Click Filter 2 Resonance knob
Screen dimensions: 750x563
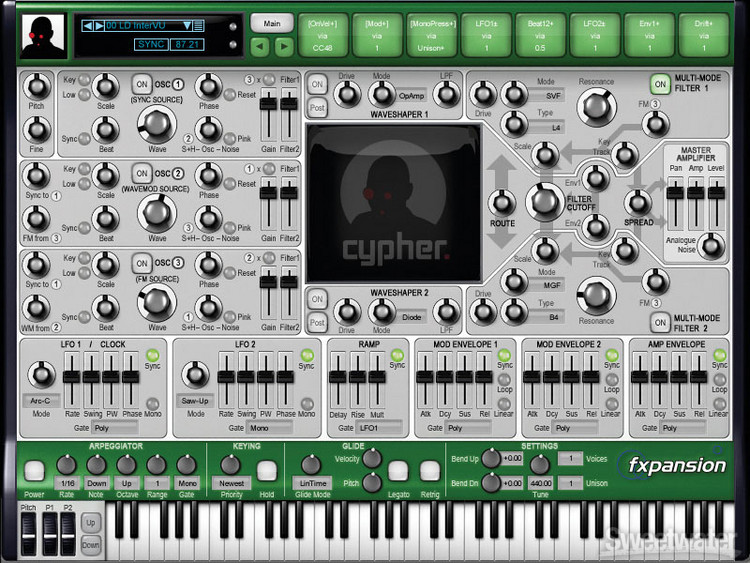click(x=596, y=296)
